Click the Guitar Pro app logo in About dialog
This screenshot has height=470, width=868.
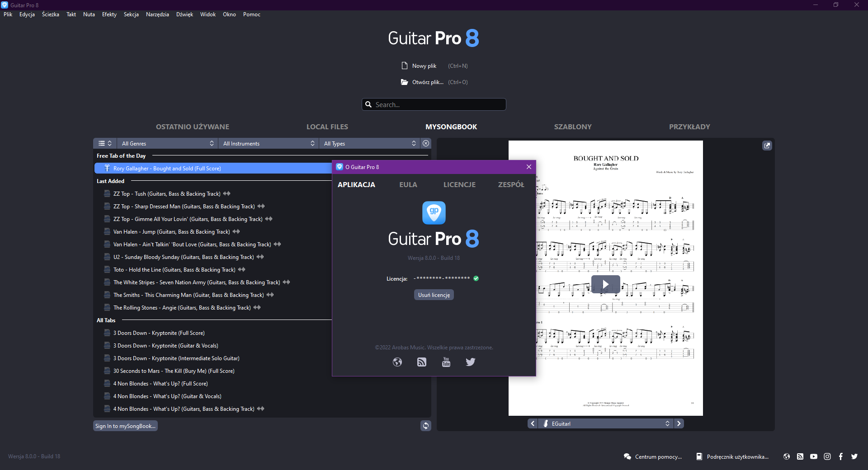coord(434,213)
